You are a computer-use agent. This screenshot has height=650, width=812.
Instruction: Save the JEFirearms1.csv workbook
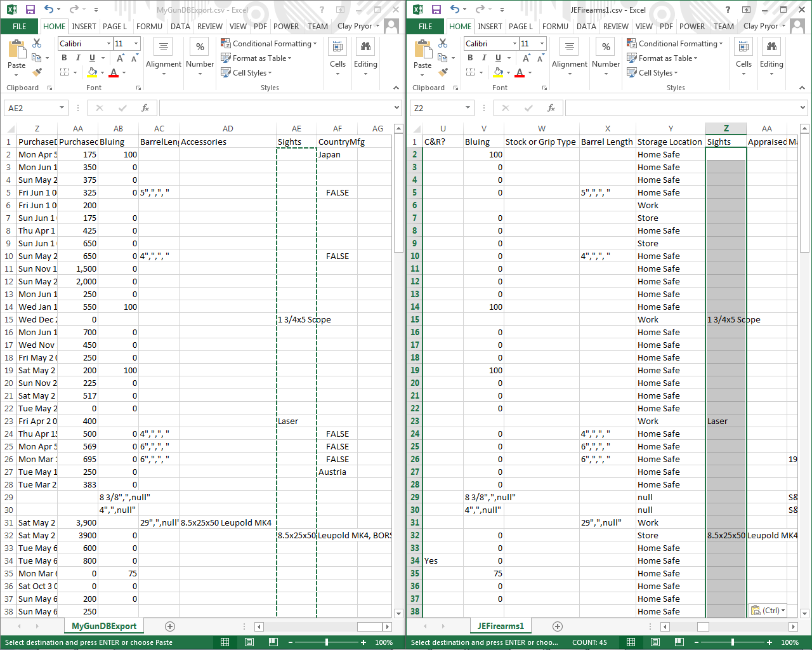coord(436,10)
